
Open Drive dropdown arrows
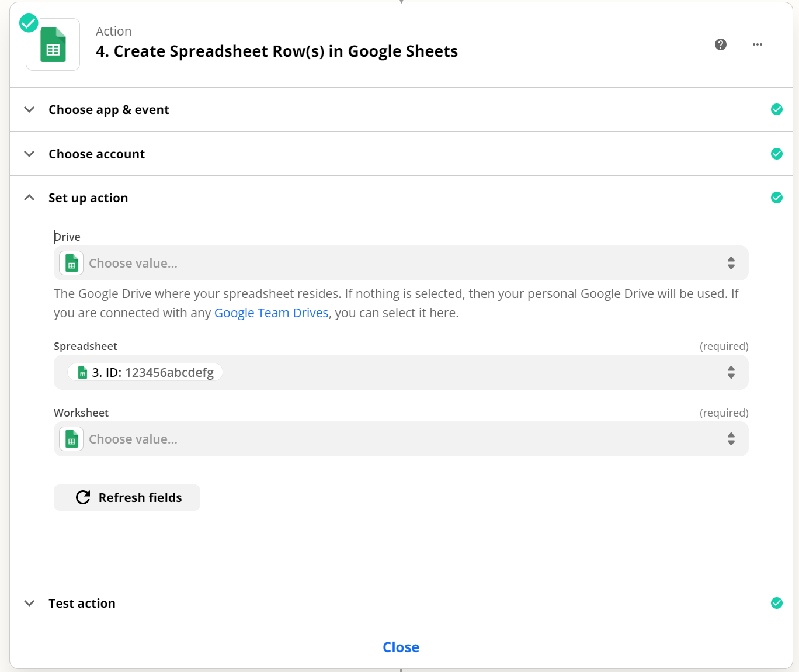pyautogui.click(x=731, y=263)
